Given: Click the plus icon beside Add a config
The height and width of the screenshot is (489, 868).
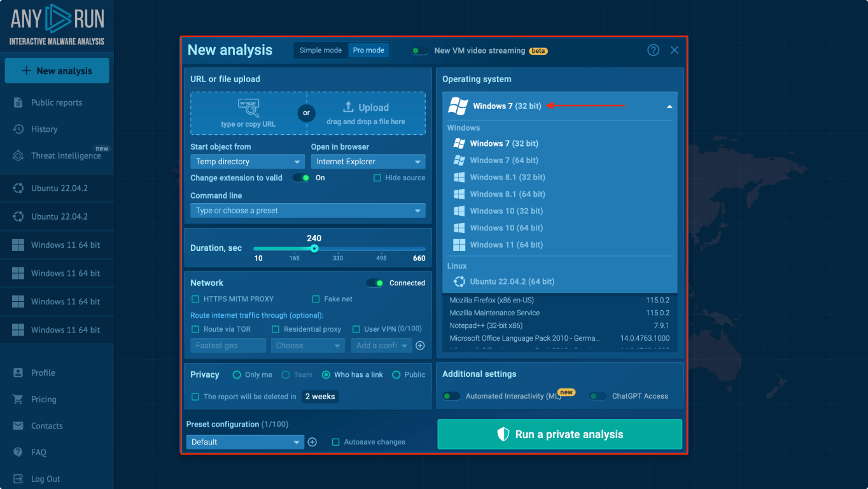Looking at the screenshot, I should click(420, 346).
